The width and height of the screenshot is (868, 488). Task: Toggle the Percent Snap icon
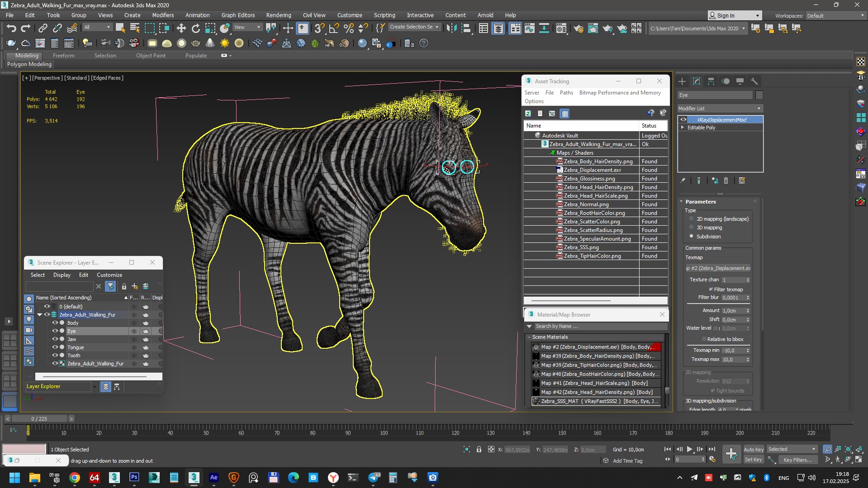(349, 28)
